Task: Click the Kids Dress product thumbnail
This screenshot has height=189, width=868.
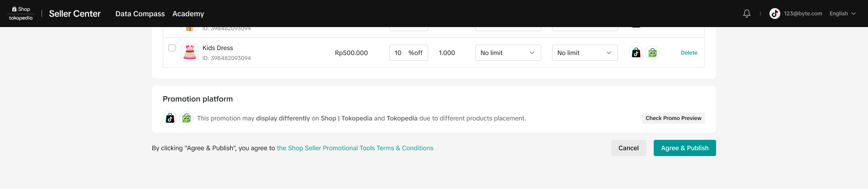Action: 190,52
